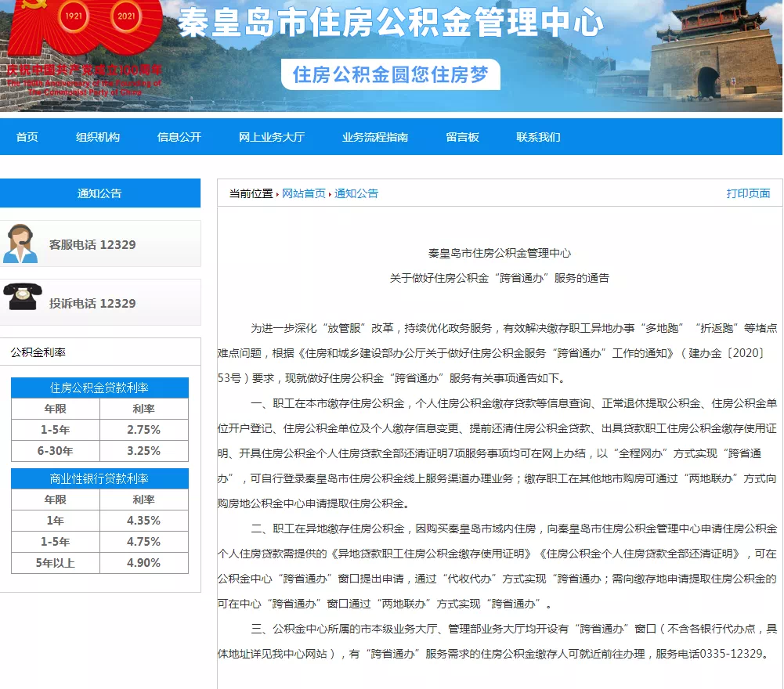Click 联系我们 in the navigation bar

pyautogui.click(x=538, y=137)
